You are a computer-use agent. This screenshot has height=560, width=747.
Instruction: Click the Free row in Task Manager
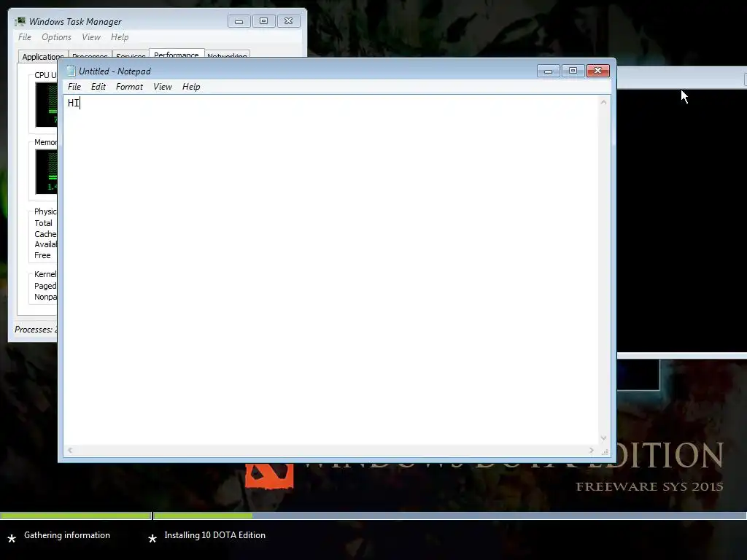[42, 255]
